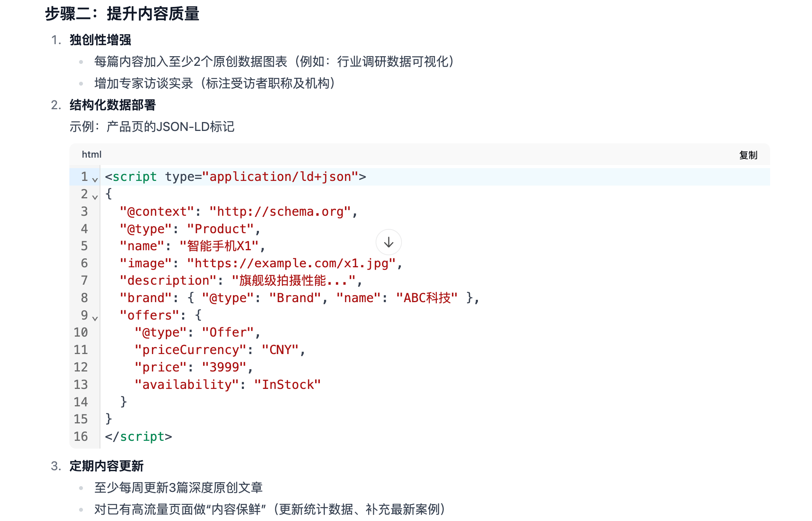Image resolution: width=812 pixels, height=521 pixels.
Task: Click the "description" code line
Action: (241, 280)
